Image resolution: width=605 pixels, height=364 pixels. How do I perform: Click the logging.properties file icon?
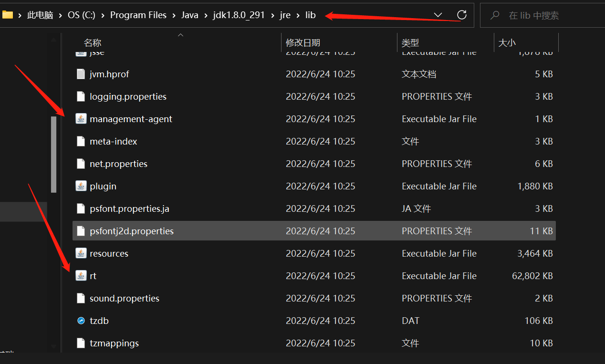coord(81,96)
